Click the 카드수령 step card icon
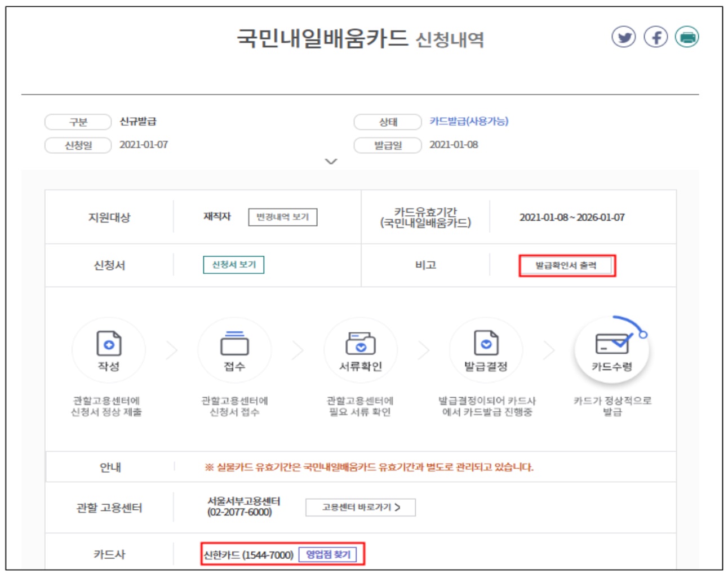The image size is (728, 578). point(612,343)
